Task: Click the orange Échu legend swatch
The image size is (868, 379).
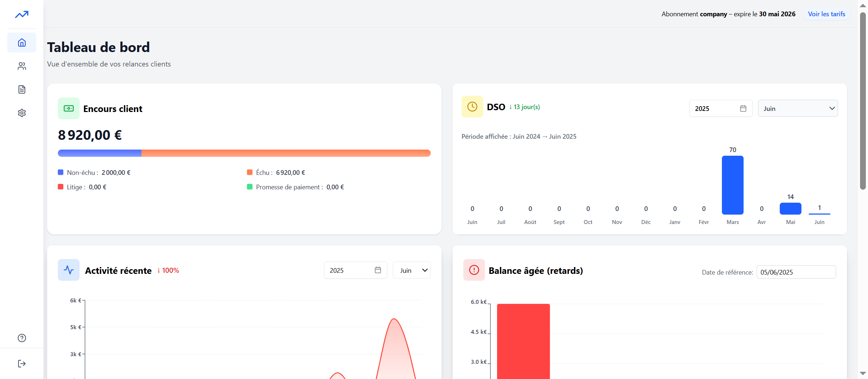Action: point(250,172)
